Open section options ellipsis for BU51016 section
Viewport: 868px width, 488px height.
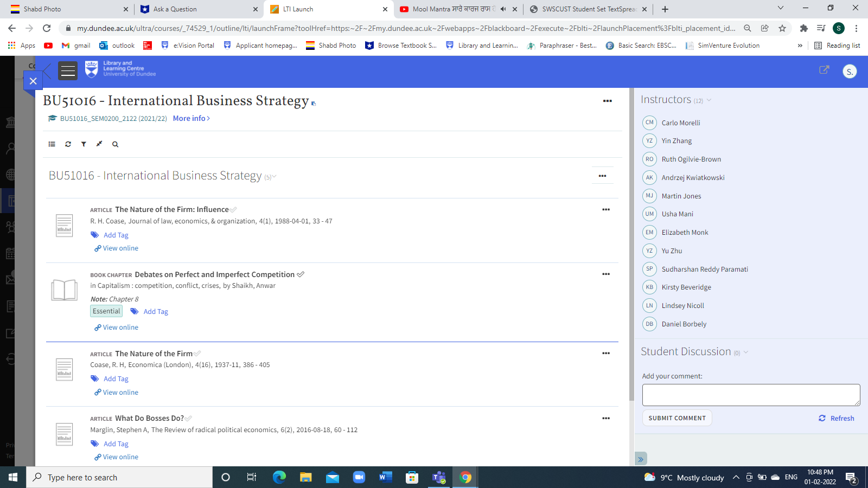[602, 176]
